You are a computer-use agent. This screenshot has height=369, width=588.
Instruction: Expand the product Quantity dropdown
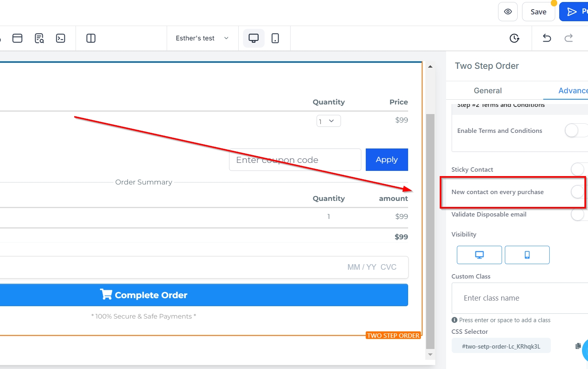coord(329,121)
